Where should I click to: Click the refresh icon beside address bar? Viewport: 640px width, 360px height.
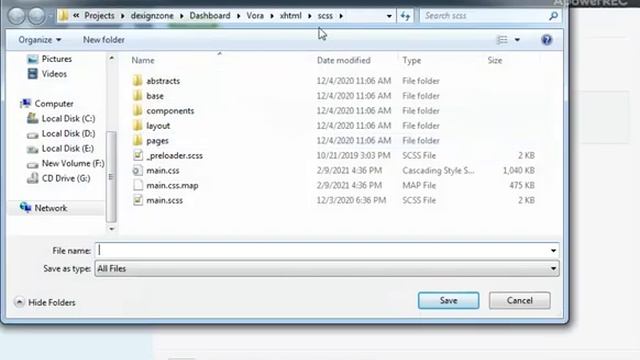[x=405, y=16]
